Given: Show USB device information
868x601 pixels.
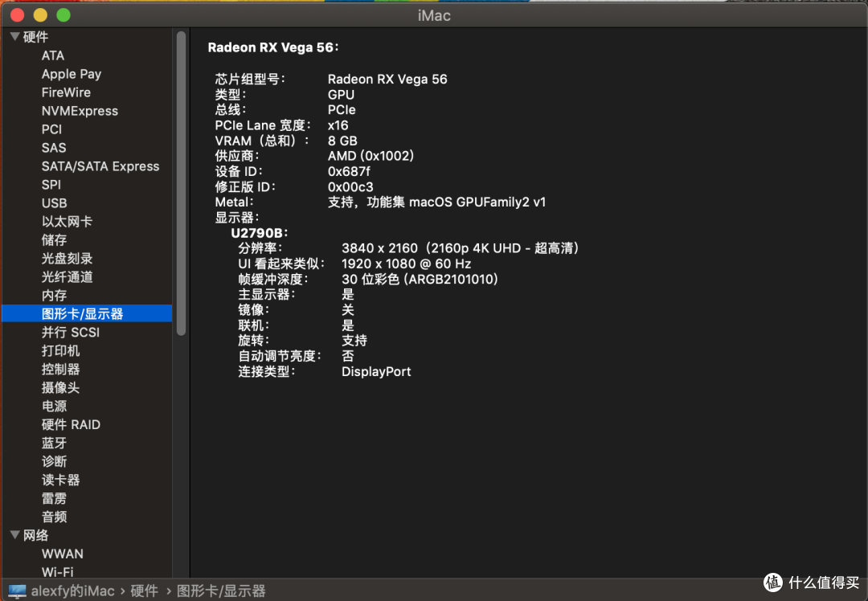Looking at the screenshot, I should pyautogui.click(x=54, y=203).
